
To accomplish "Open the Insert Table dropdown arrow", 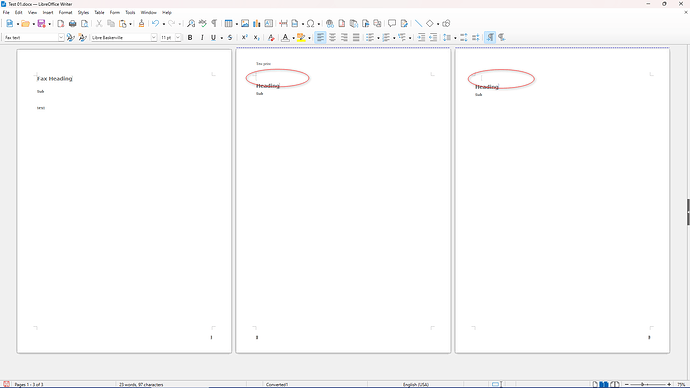I will [237, 24].
